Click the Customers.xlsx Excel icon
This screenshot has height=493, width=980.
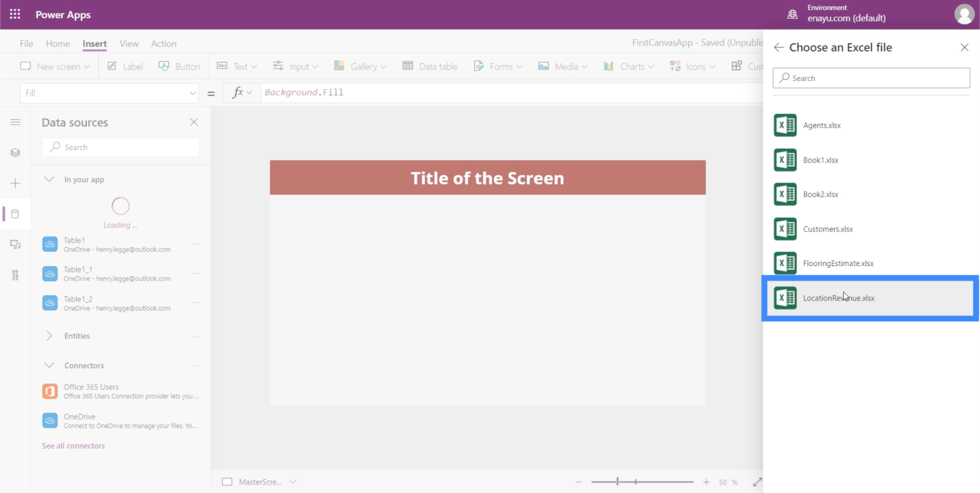click(785, 229)
